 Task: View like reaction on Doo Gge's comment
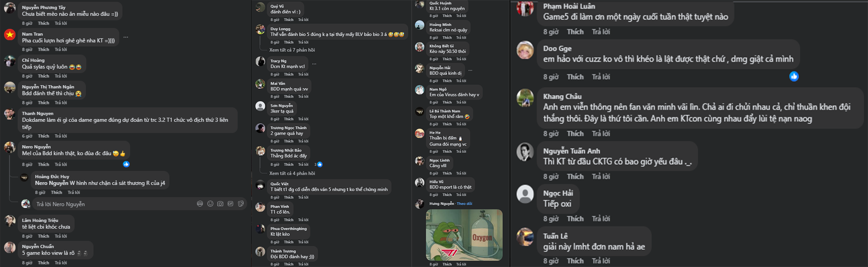point(794,76)
